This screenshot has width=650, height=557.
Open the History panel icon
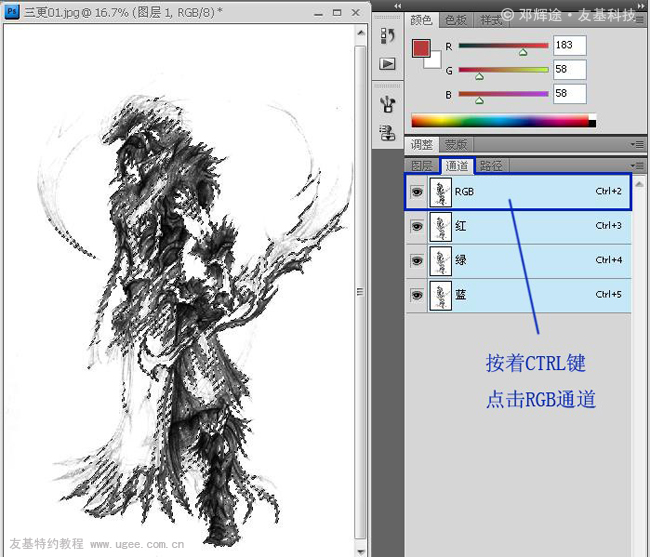click(388, 36)
